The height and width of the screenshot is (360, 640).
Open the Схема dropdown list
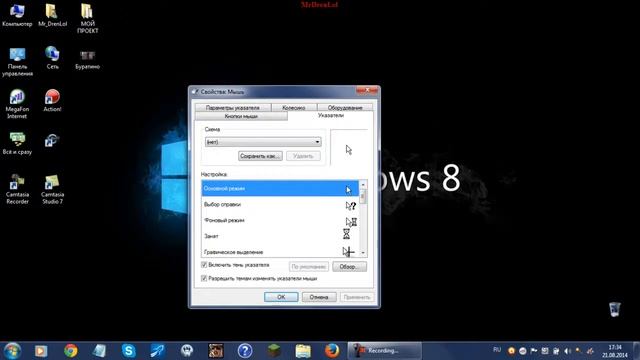pos(263,142)
